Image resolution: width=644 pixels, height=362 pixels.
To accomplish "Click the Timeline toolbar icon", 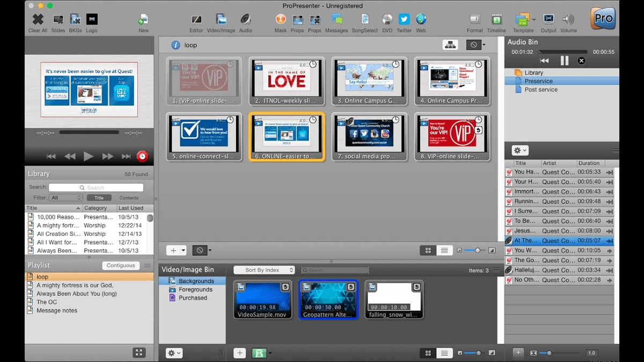I will tap(496, 20).
